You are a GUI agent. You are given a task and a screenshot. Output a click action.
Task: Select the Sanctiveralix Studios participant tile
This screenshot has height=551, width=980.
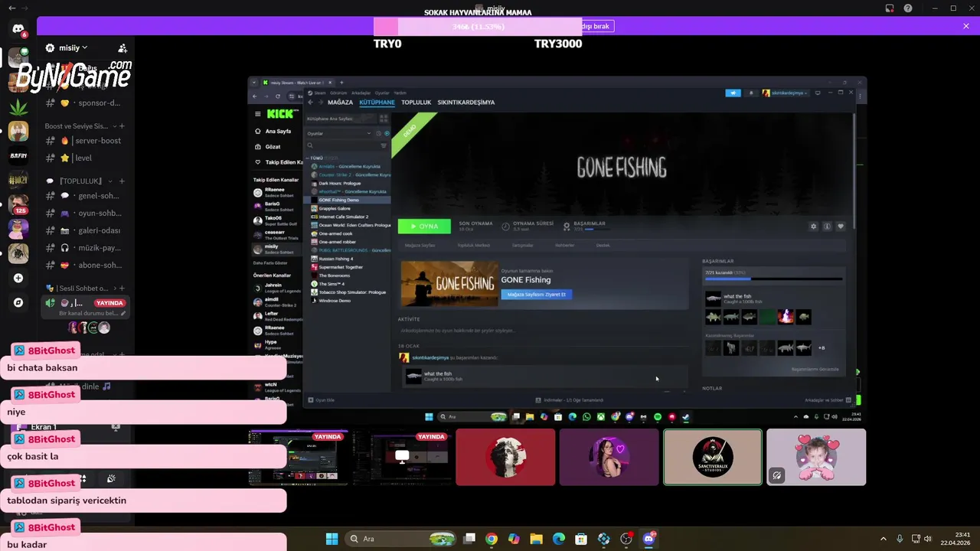713,457
